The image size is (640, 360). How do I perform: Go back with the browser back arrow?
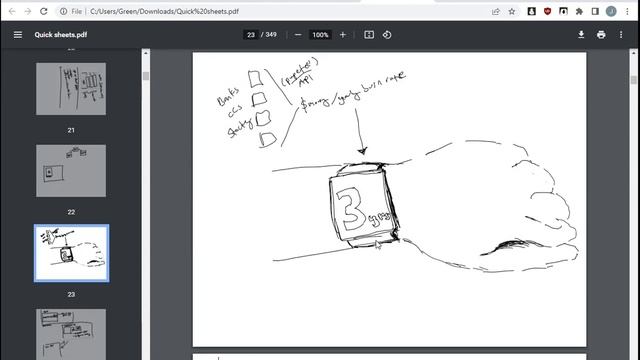pos(12,11)
